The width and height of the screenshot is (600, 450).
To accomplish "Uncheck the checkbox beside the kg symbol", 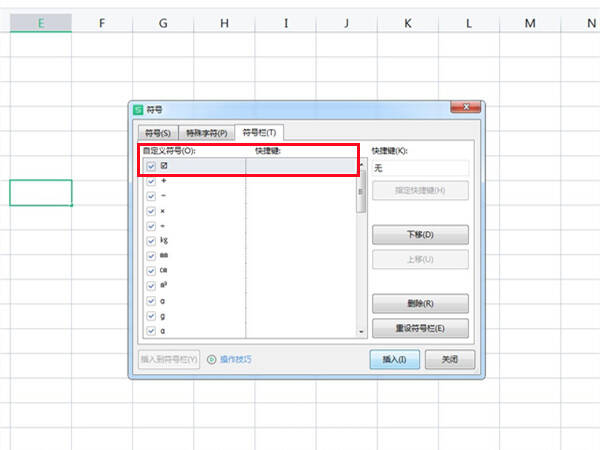I will pyautogui.click(x=151, y=241).
